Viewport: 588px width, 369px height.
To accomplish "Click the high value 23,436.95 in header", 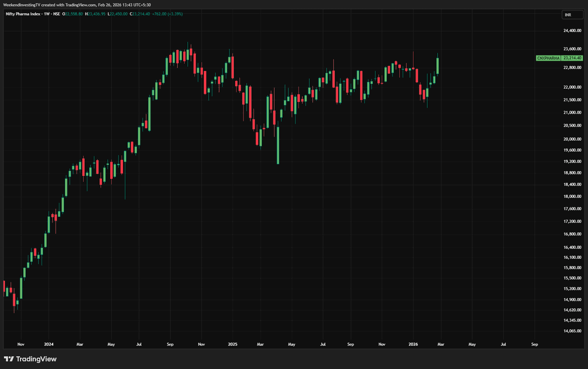I will (x=98, y=14).
